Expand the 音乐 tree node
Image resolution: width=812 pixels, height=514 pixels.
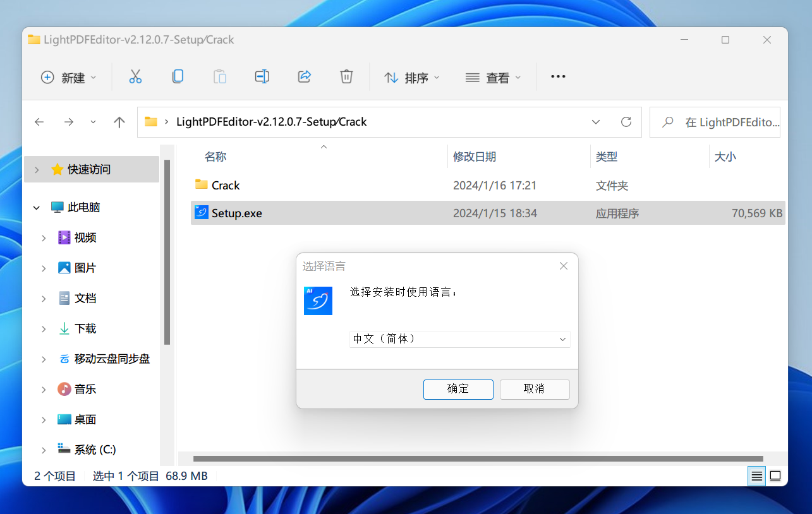tap(44, 390)
